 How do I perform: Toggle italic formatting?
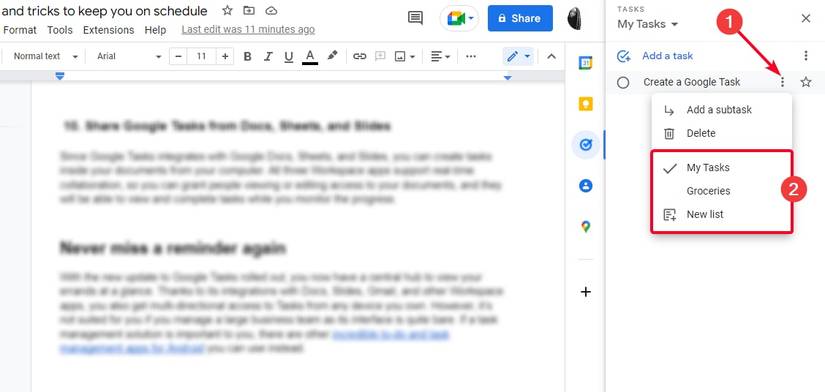(x=268, y=56)
